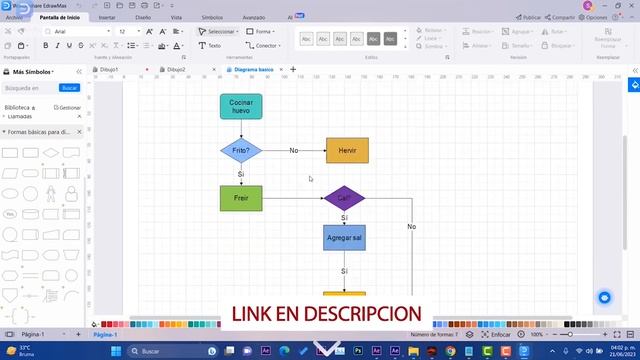Switch to the Dibujo2 document tab

pyautogui.click(x=176, y=69)
